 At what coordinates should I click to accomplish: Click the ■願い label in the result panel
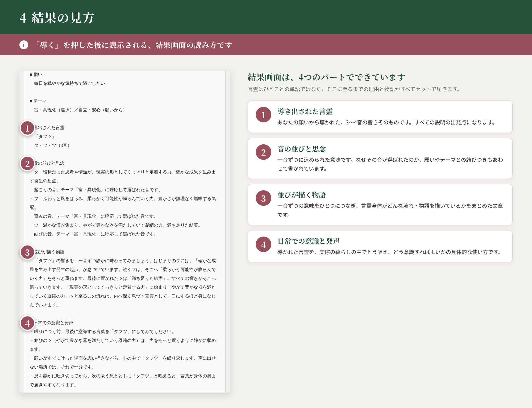(36, 74)
